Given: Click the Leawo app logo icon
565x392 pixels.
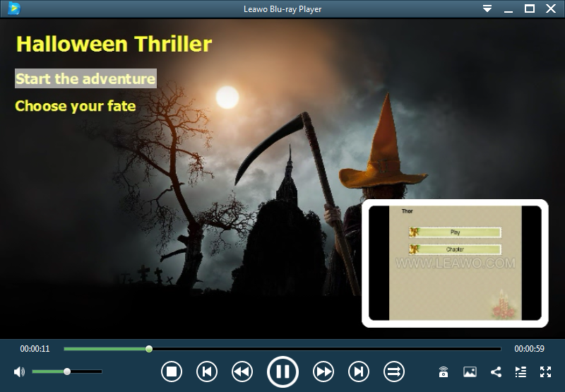Looking at the screenshot, I should click(x=14, y=8).
